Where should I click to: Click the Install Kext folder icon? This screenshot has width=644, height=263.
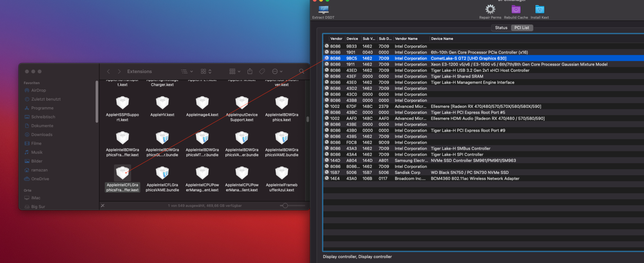(539, 9)
